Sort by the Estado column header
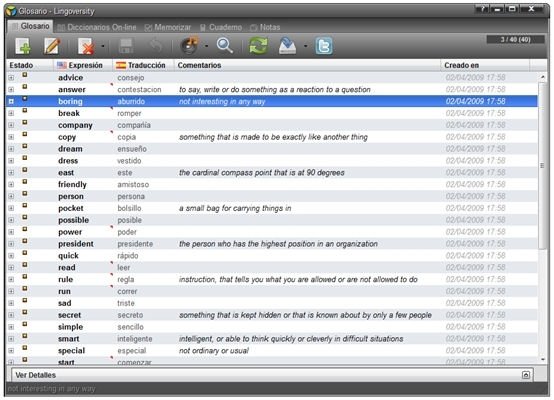The height and width of the screenshot is (400, 554). (x=30, y=65)
